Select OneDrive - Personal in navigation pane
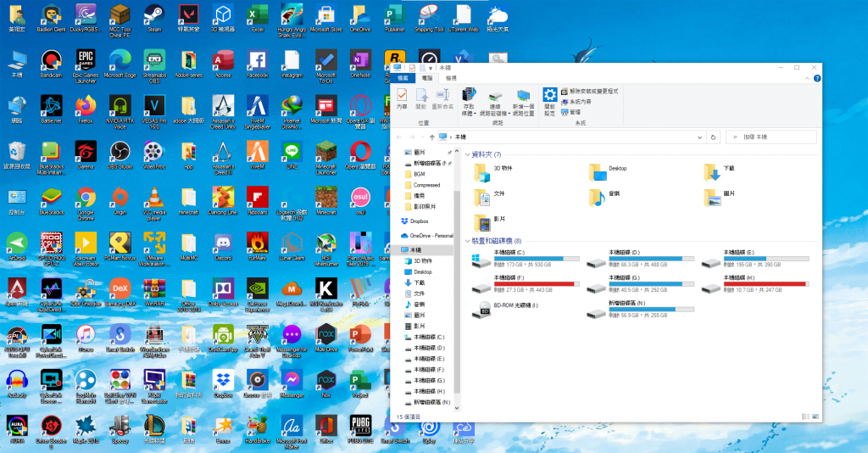Viewport: 868px width, 453px height. pos(427,235)
